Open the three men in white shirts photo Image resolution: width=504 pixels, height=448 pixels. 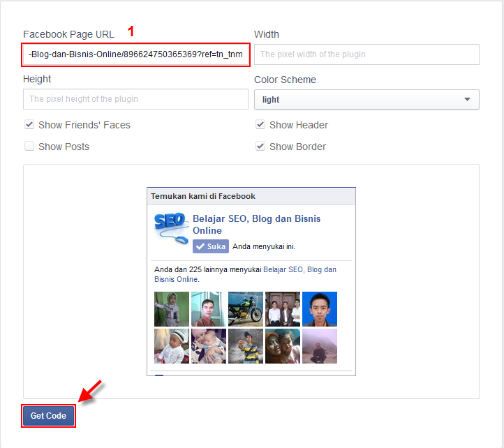[x=283, y=309]
